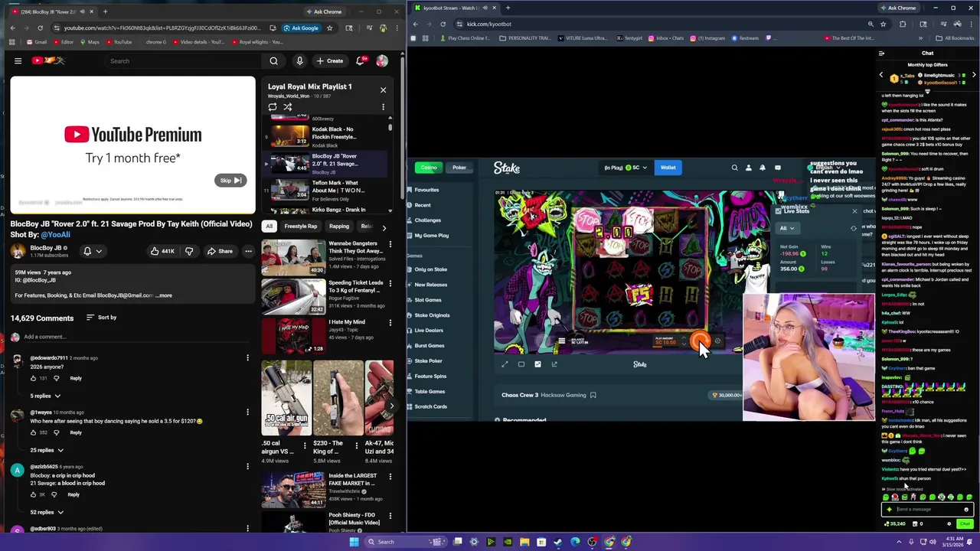The height and width of the screenshot is (551, 980).
Task: Click the @YooAli channel link
Action: click(x=55, y=235)
